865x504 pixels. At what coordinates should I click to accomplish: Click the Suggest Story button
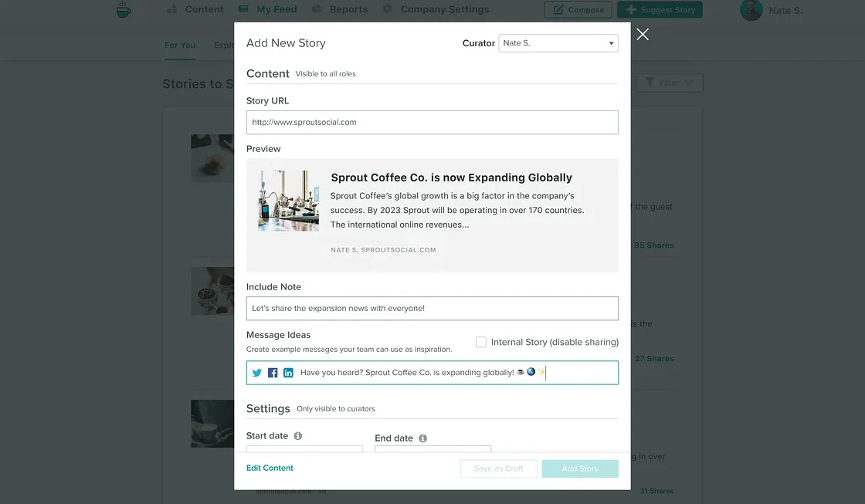coord(660,10)
